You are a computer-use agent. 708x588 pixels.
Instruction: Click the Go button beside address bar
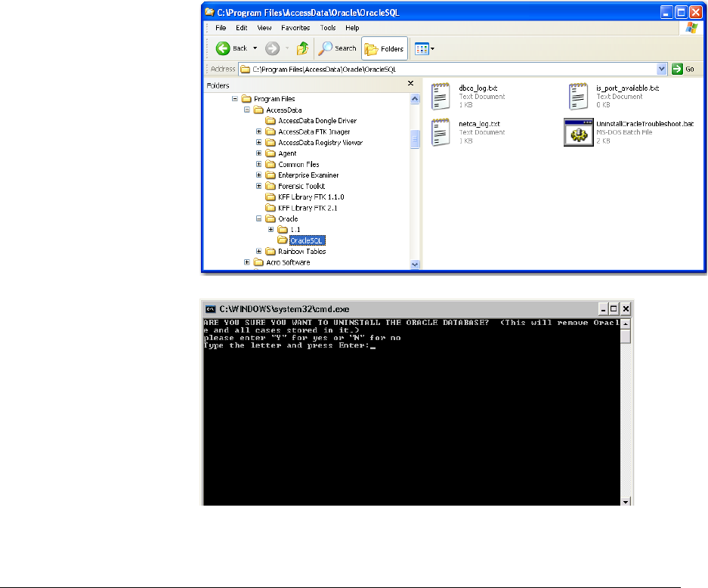tap(683, 69)
